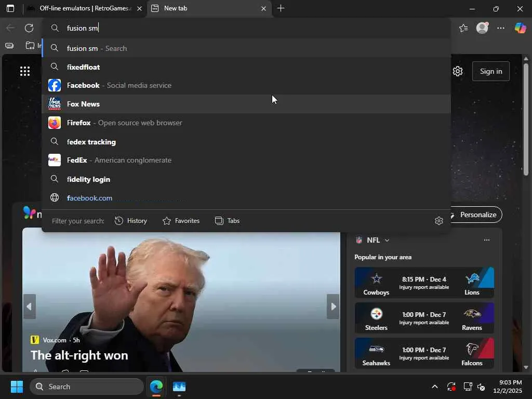Open Seahawks vs Falcons game card
This screenshot has height=399, width=532.
[x=424, y=353]
